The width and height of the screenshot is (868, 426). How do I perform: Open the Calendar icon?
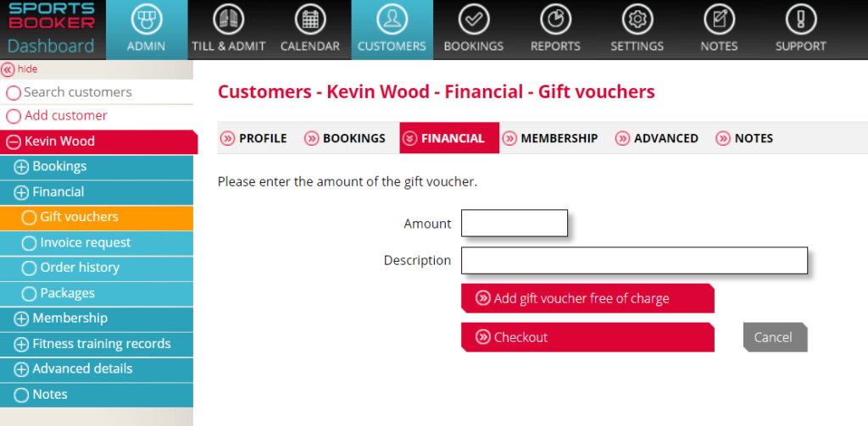[x=310, y=20]
